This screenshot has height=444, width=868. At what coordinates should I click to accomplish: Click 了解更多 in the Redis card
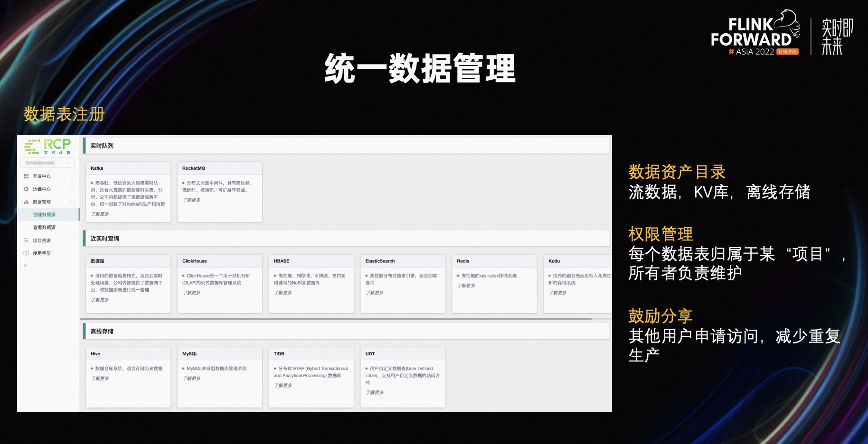pyautogui.click(x=467, y=286)
